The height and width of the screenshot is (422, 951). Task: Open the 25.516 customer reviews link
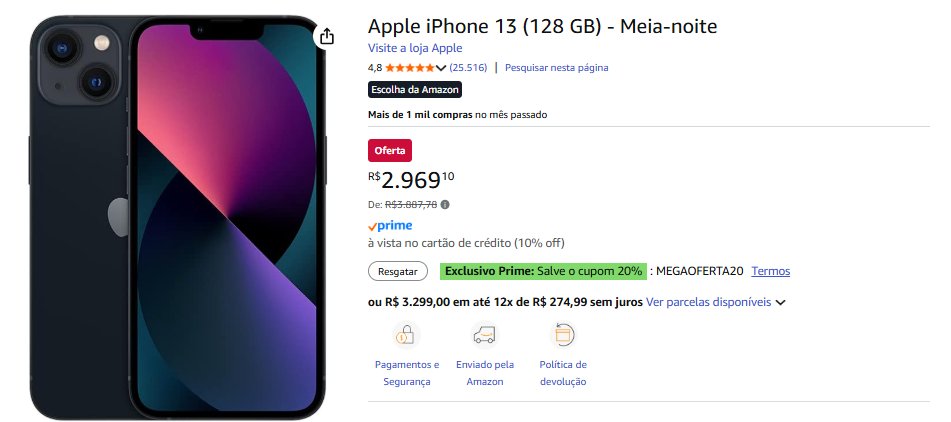(x=468, y=68)
